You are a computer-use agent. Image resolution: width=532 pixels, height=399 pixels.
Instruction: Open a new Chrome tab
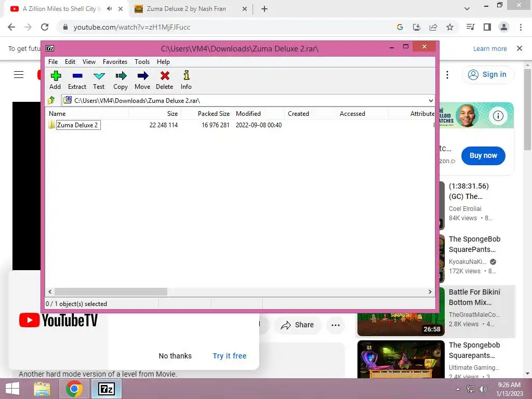click(264, 9)
